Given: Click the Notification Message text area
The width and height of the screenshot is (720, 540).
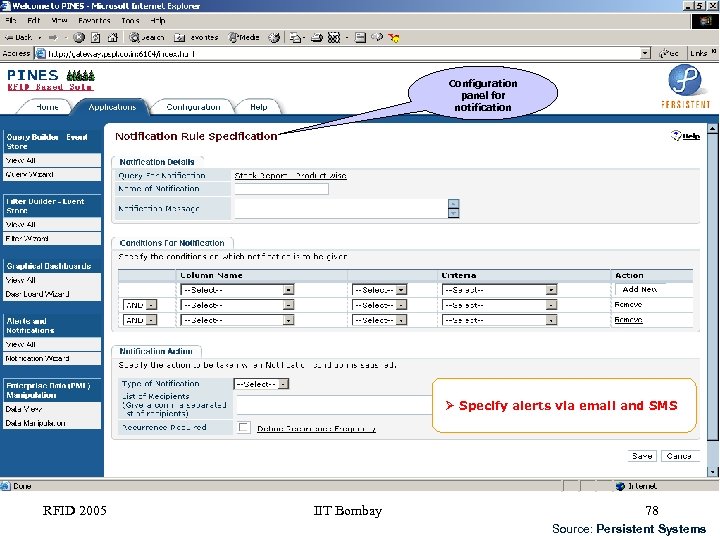Looking at the screenshot, I should pos(341,208).
